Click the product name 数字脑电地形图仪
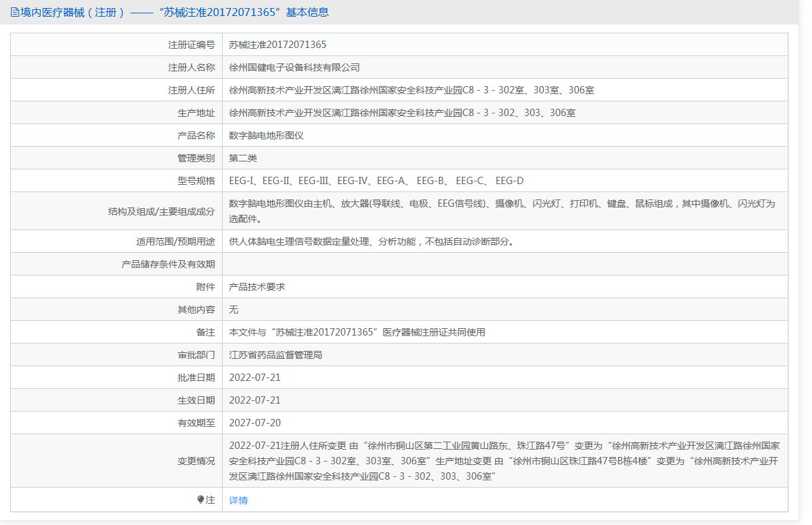Image resolution: width=812 pixels, height=525 pixels. coord(266,135)
